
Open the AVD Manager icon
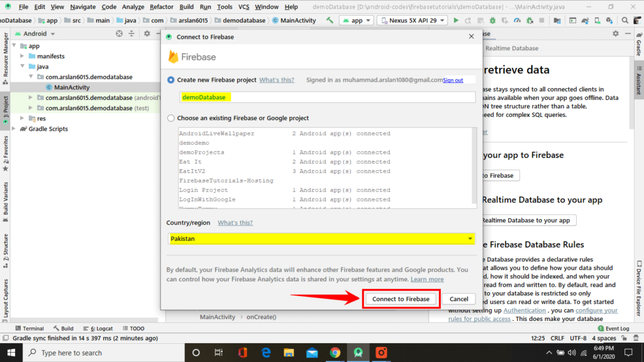tap(597, 19)
